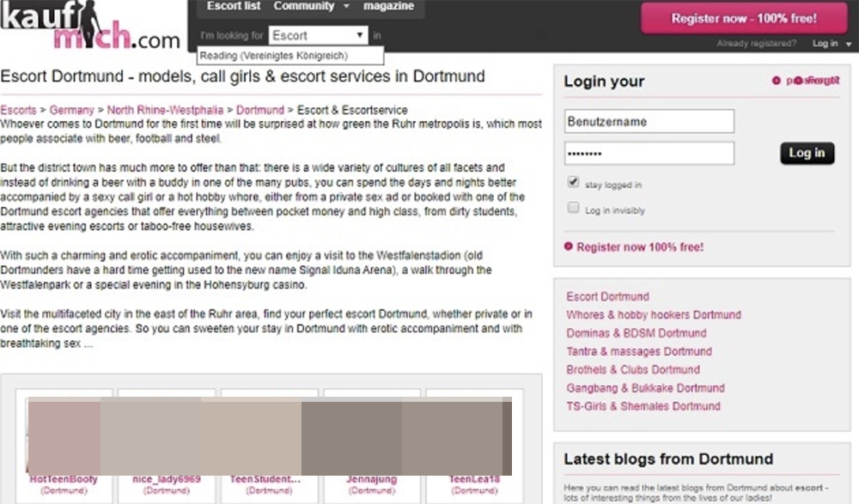Expand the Community dropdown arrow
Screen dimensions: 859x504
pos(346,7)
